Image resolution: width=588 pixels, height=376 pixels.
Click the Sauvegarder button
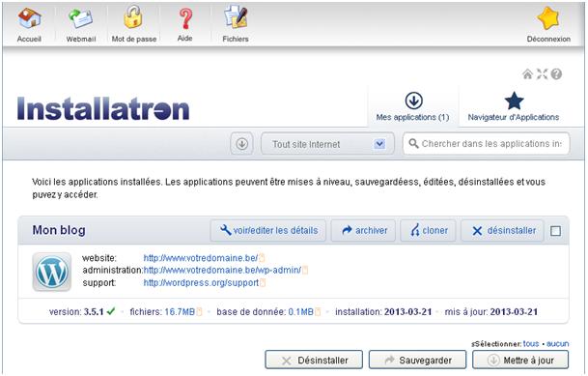pos(417,361)
